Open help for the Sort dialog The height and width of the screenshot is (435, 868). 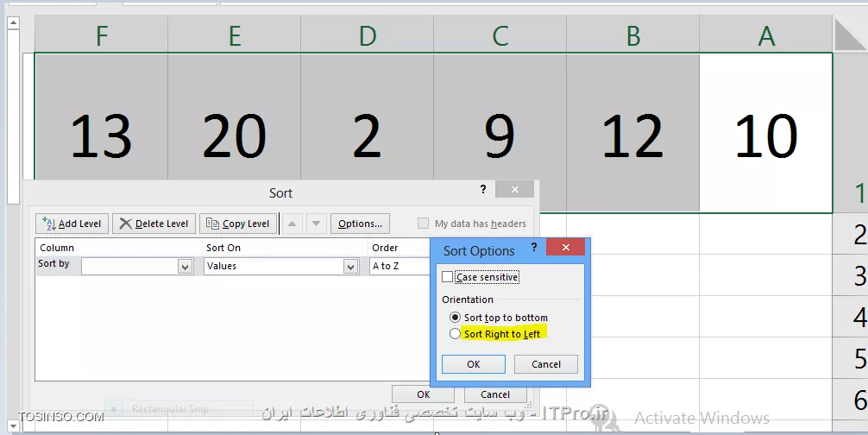tap(482, 189)
